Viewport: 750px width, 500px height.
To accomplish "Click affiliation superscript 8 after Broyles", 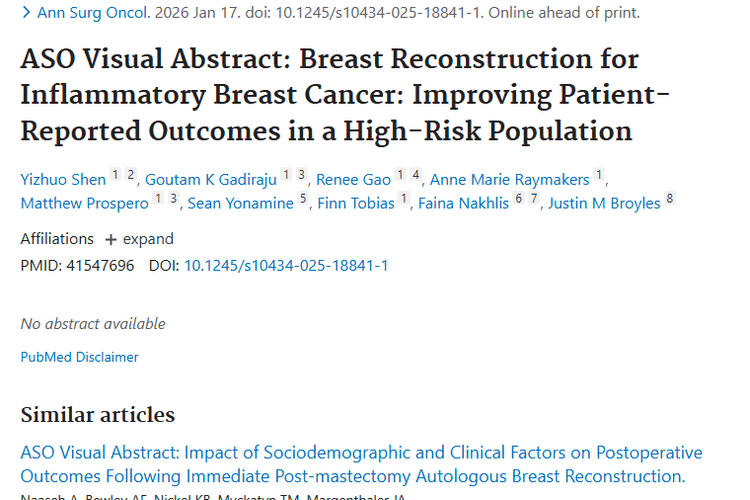I will point(670,199).
